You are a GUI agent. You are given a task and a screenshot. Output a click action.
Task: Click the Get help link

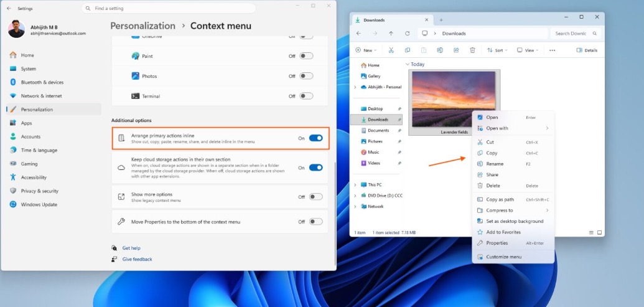(131, 248)
